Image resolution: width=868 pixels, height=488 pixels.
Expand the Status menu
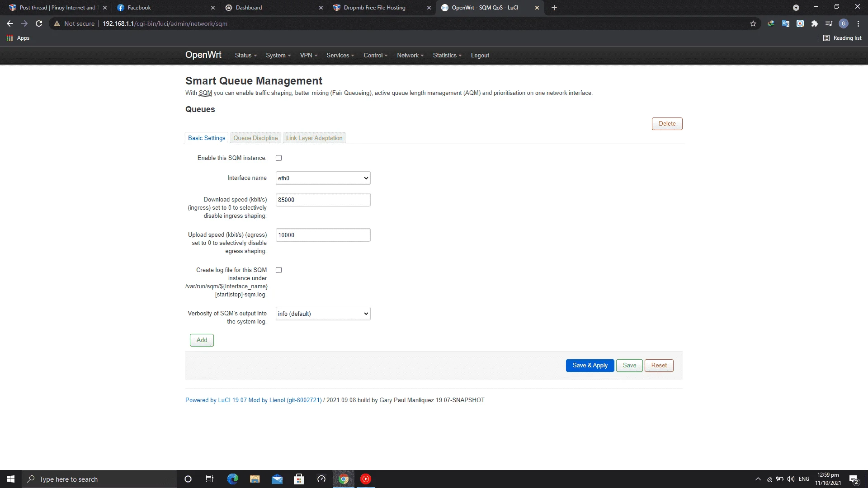coord(246,55)
